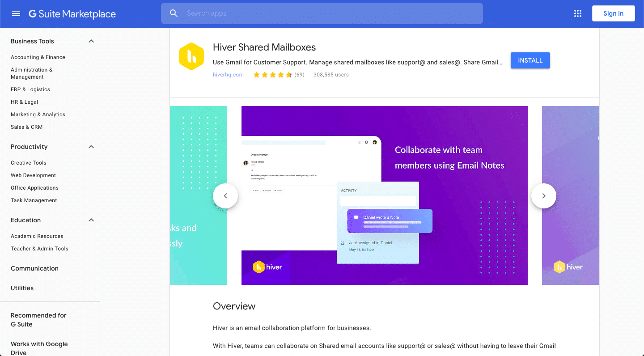
Task: Open Marketing & Analytics category
Action: [x=38, y=114]
